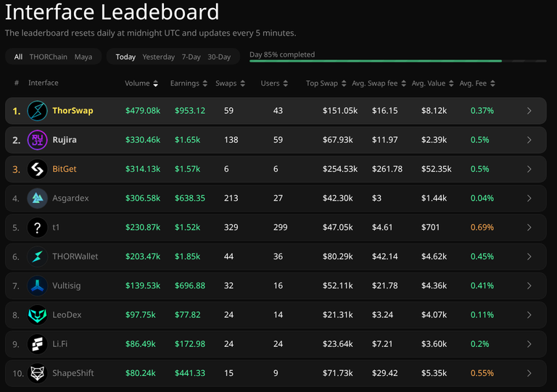Expand the t1 row chevron
Screen dimensions: 557x392
click(x=529, y=228)
